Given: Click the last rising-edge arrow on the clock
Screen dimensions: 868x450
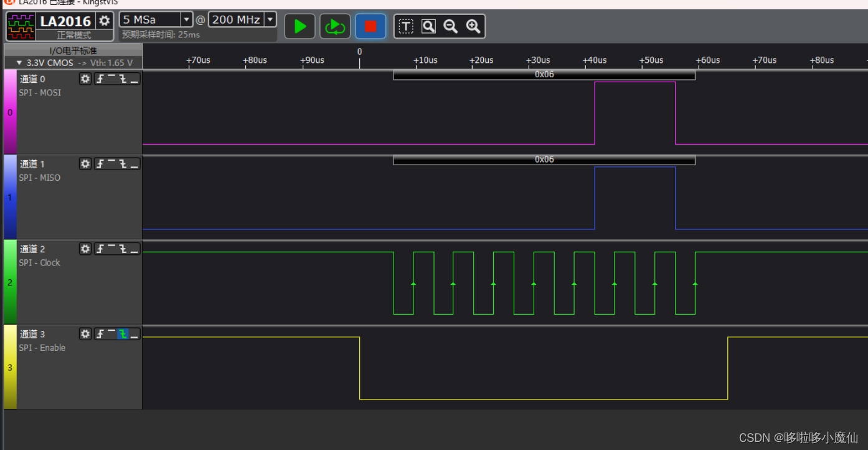Looking at the screenshot, I should (x=695, y=284).
